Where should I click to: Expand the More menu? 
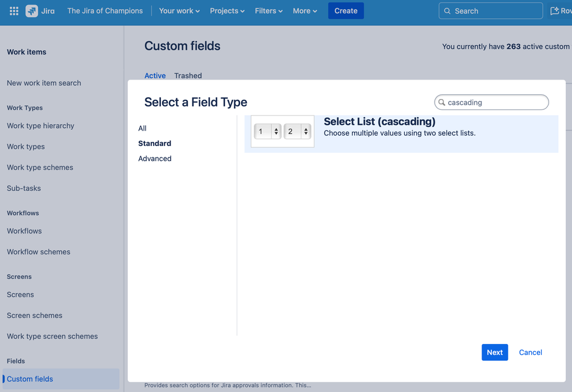coord(305,11)
